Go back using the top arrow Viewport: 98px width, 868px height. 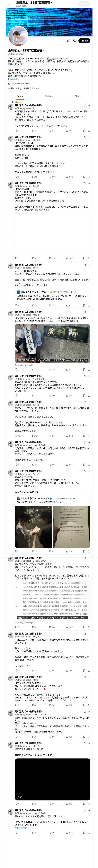pos(9,4)
